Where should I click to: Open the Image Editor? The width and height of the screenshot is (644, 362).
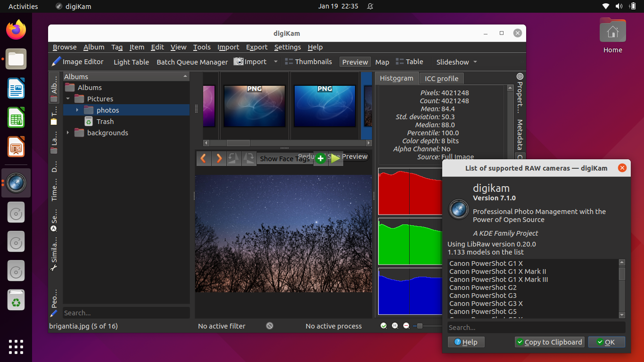(x=78, y=62)
